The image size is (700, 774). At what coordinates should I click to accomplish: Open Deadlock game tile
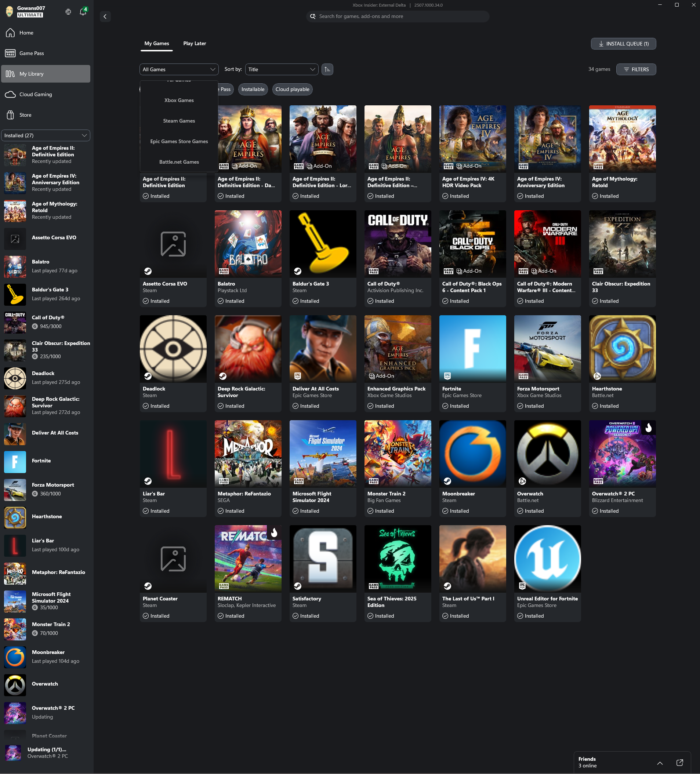tap(173, 364)
